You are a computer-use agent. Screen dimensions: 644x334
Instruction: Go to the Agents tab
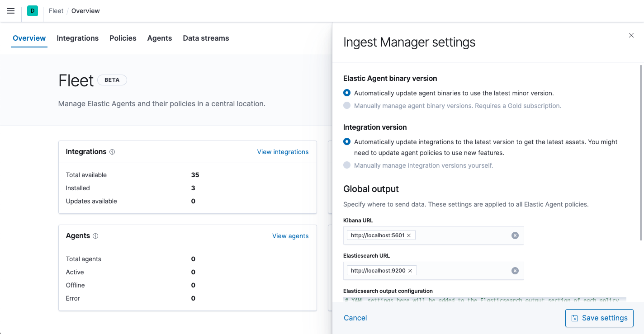[x=159, y=38]
